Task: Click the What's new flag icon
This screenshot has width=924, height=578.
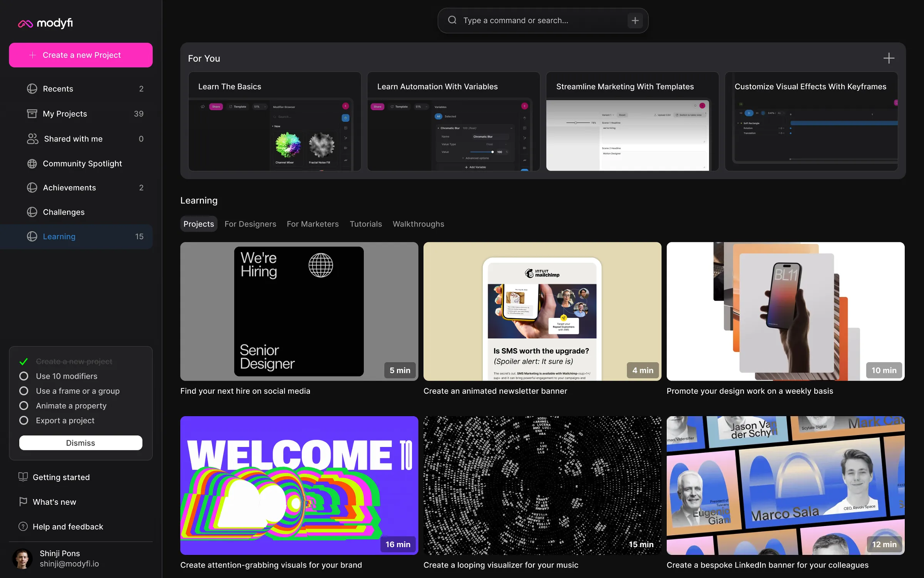Action: coord(23,502)
